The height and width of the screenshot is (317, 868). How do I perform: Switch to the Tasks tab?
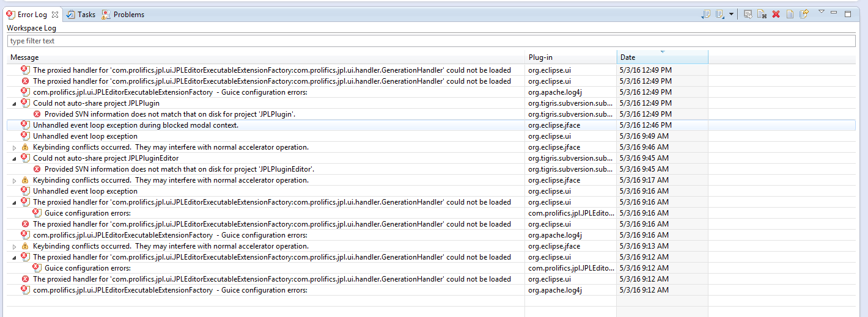pyautogui.click(x=81, y=14)
